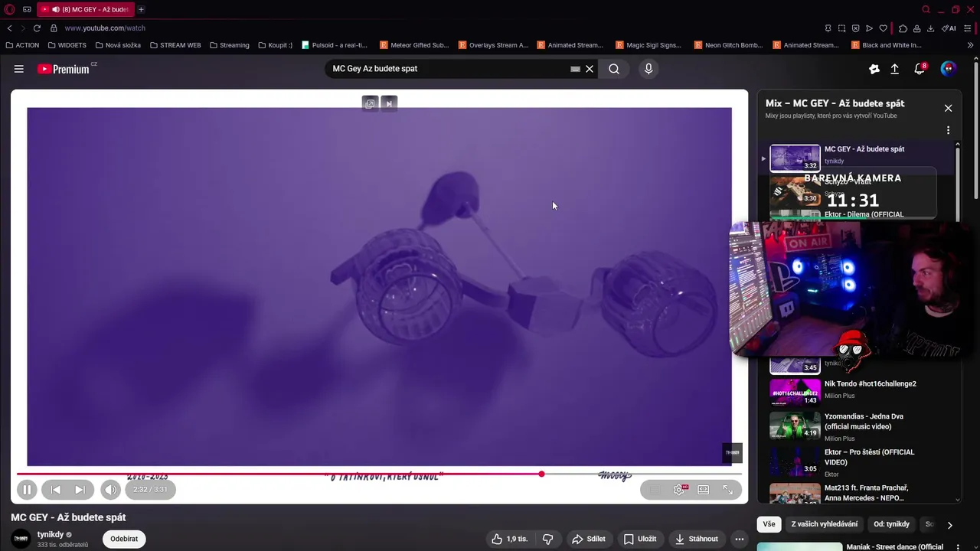Switch to the MC GEY browser tab

pos(86,9)
